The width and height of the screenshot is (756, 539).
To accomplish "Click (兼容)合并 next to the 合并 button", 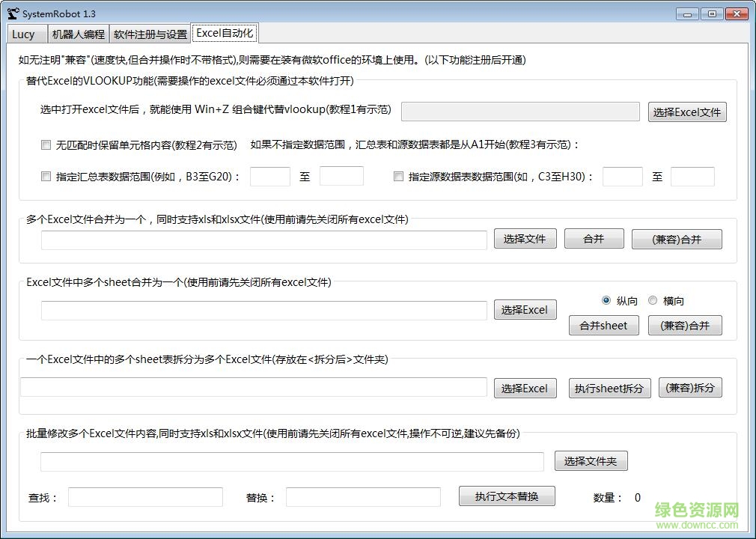I will (676, 238).
